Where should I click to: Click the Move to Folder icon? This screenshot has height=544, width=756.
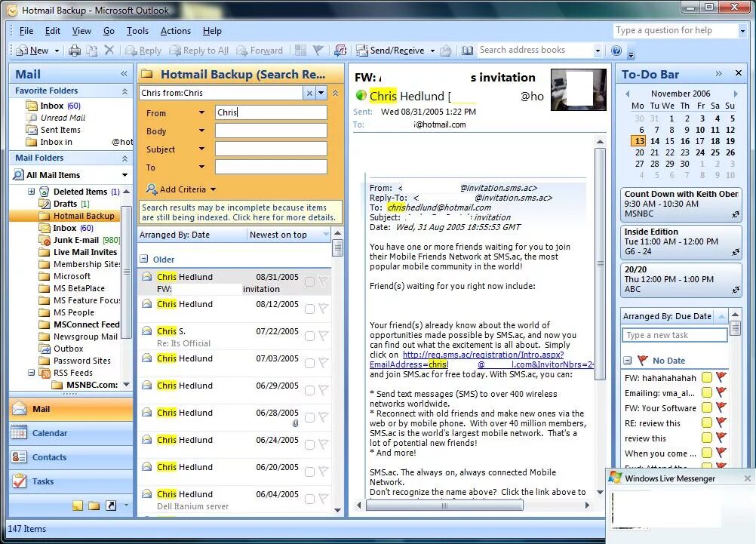pos(91,50)
